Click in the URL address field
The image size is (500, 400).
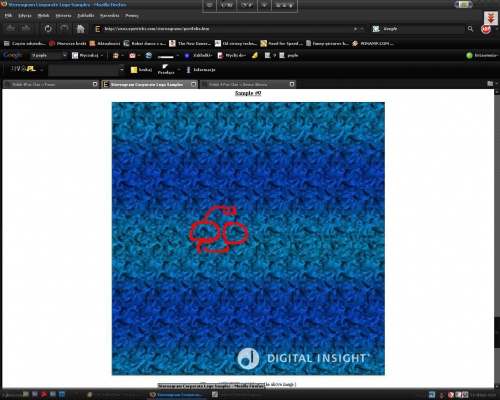227,29
